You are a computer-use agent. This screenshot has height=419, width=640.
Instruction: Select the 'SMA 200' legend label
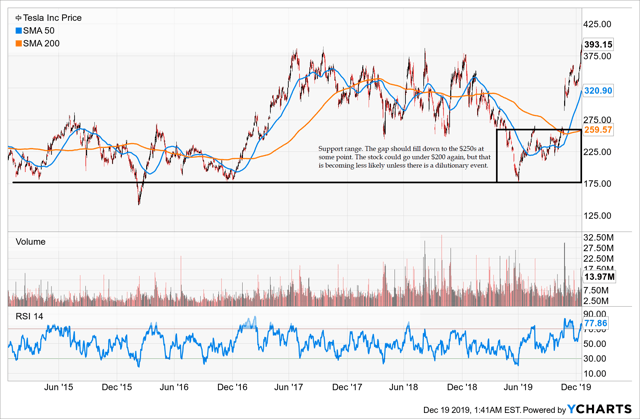(41, 43)
